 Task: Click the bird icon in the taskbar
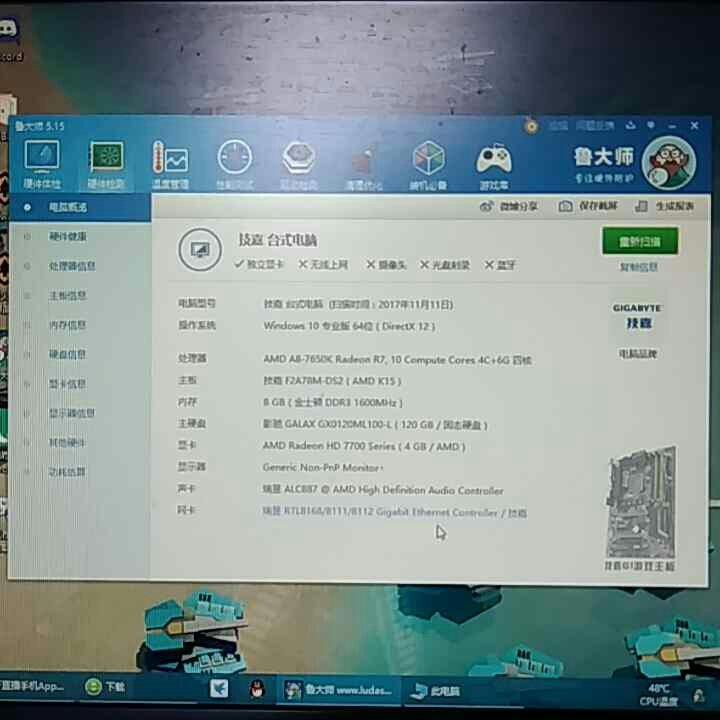[x=219, y=688]
